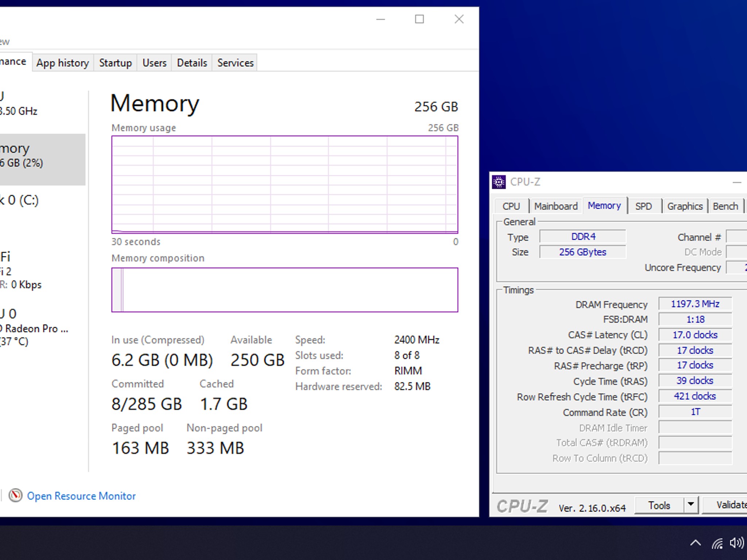Screen dimensions: 747x560
Task: Select the CPU-Z Graphics tab
Action: [685, 206]
